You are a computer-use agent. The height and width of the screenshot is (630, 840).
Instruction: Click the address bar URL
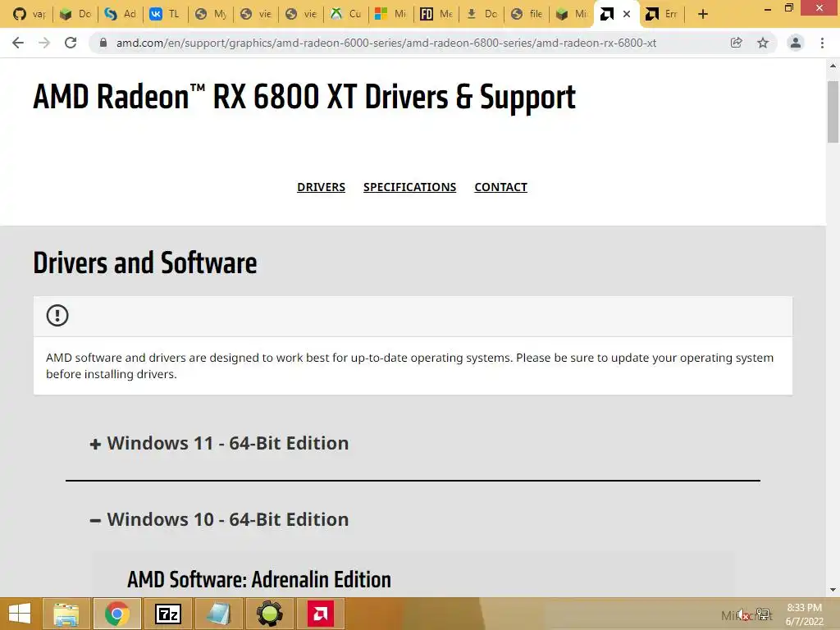(x=386, y=43)
